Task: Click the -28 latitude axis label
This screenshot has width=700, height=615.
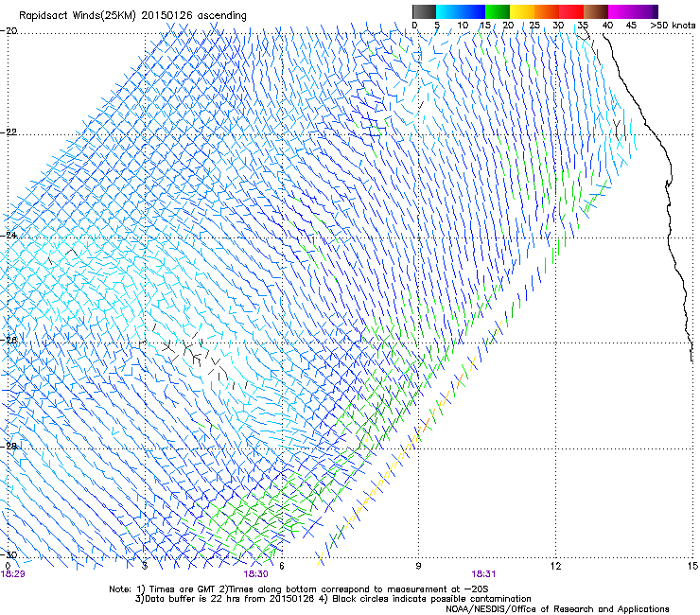Action: coord(9,447)
